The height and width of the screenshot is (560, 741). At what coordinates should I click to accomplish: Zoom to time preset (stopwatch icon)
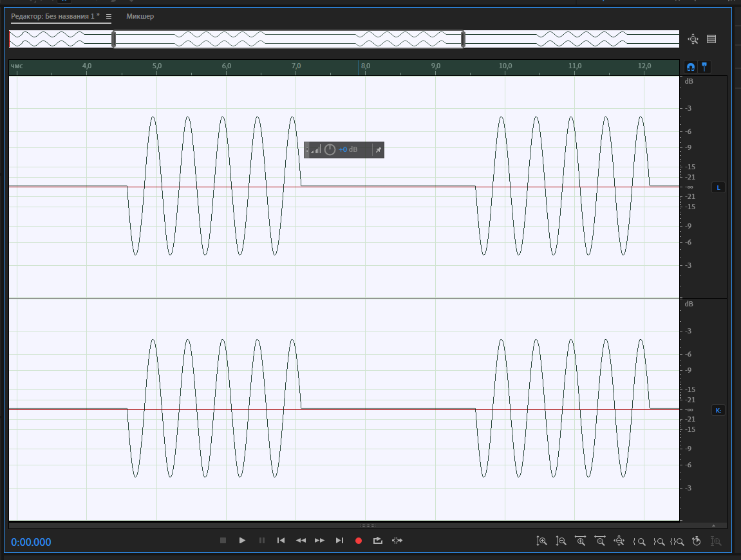[696, 541]
